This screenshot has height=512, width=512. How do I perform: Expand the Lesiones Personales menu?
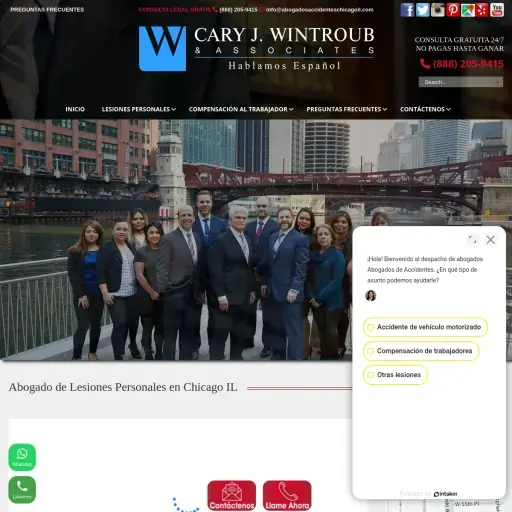[x=139, y=109]
